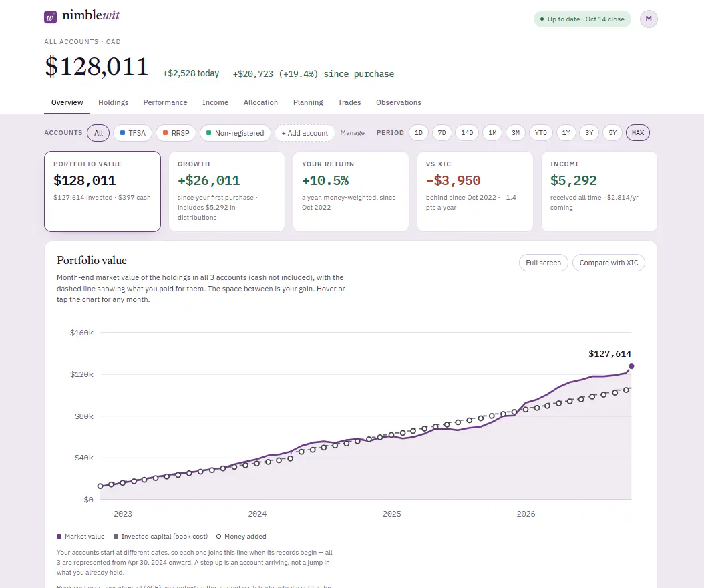Select the Your Return +10.5% card
Viewport: 704px width, 588px height.
pyautogui.click(x=351, y=191)
